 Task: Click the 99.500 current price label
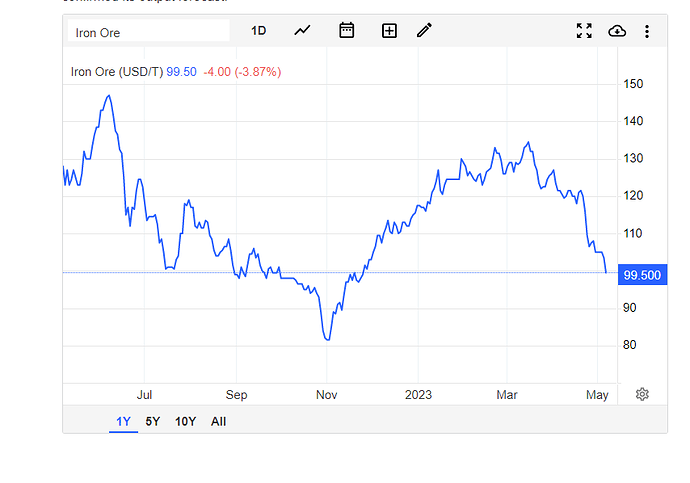point(642,275)
